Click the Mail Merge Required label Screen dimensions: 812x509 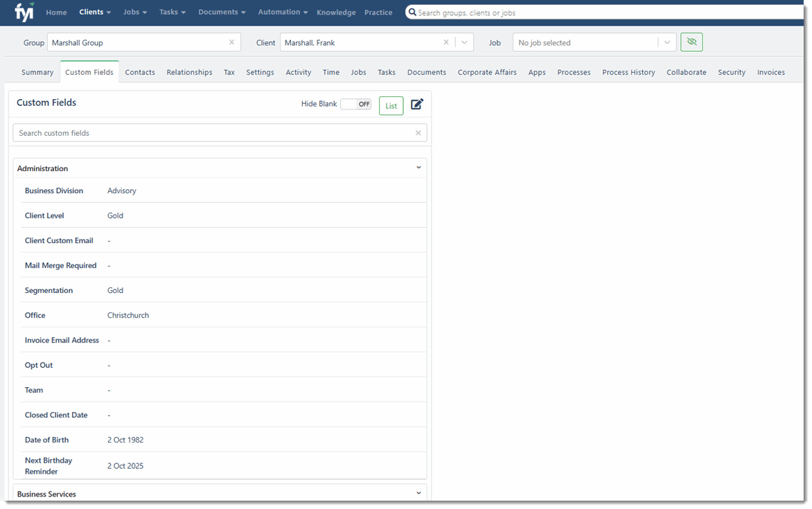click(60, 266)
